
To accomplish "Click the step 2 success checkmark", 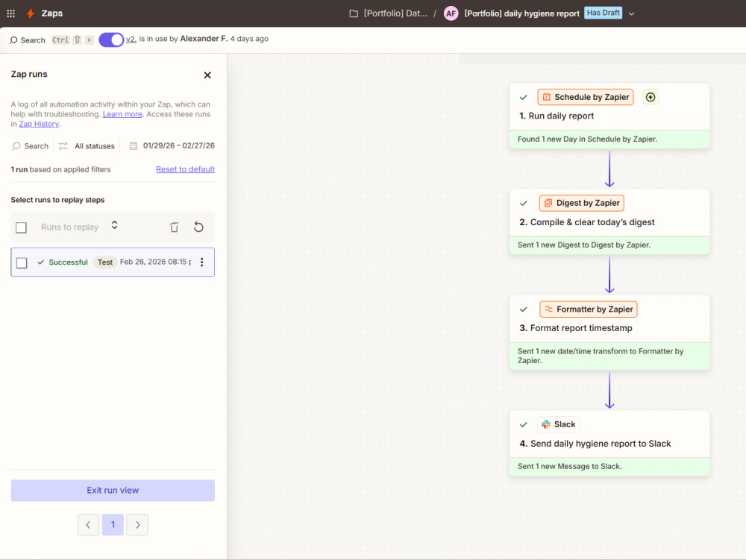I will pos(524,204).
